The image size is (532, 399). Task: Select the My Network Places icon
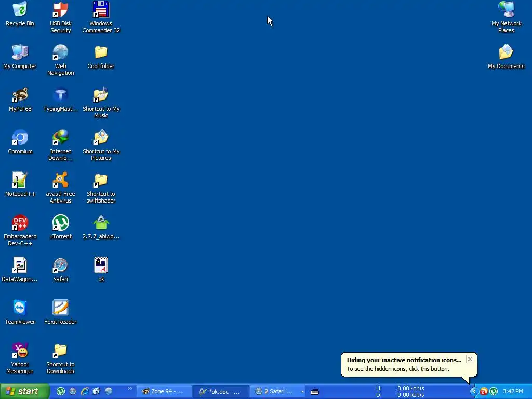(506, 17)
